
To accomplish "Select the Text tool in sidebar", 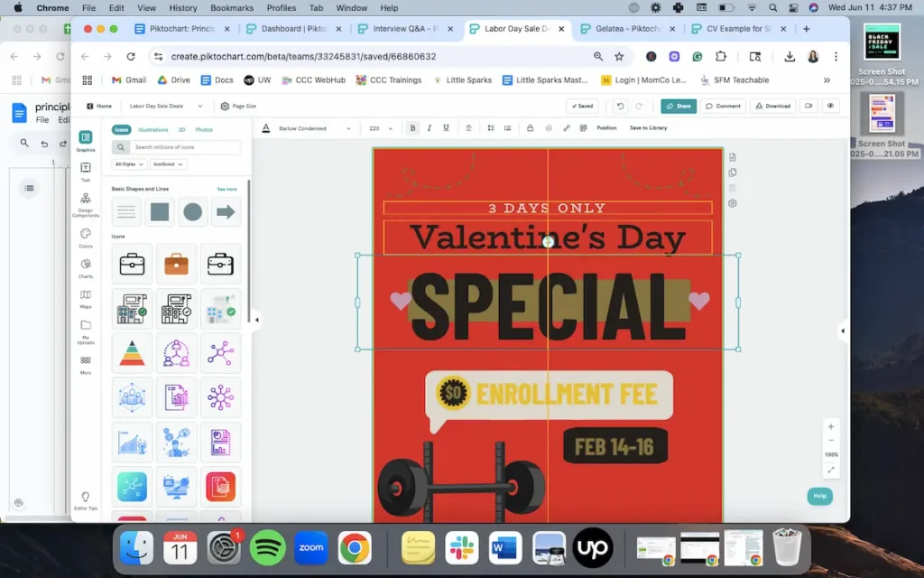I will (86, 170).
